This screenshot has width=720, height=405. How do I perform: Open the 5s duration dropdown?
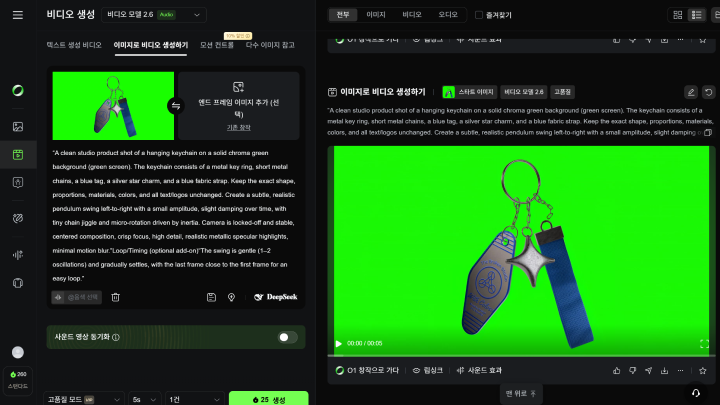[145, 399]
